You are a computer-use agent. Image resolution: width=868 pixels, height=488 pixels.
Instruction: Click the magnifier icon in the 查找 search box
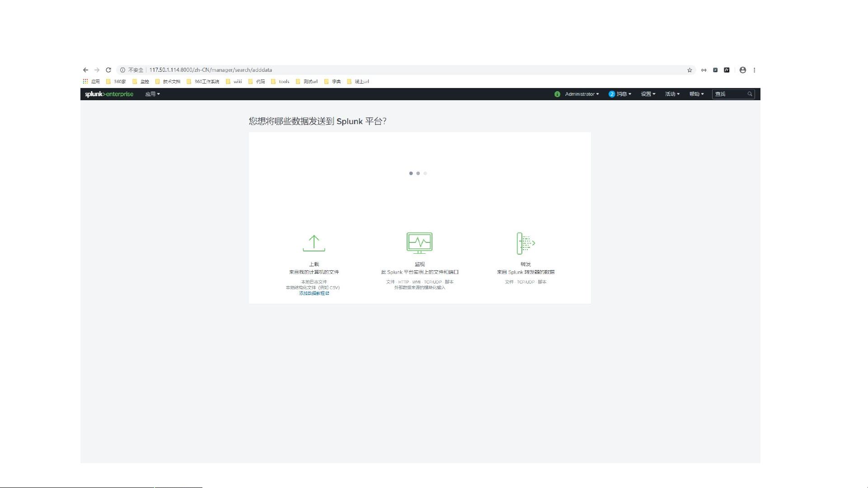pos(750,94)
